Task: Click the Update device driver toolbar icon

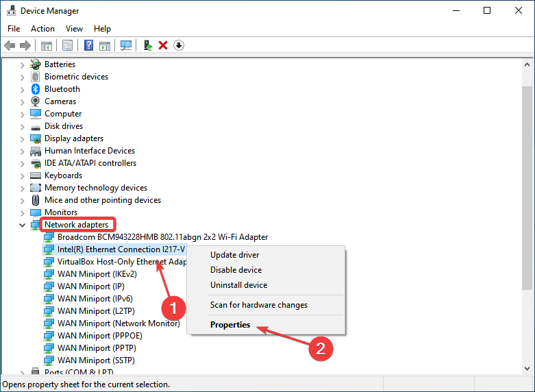Action: coord(147,45)
